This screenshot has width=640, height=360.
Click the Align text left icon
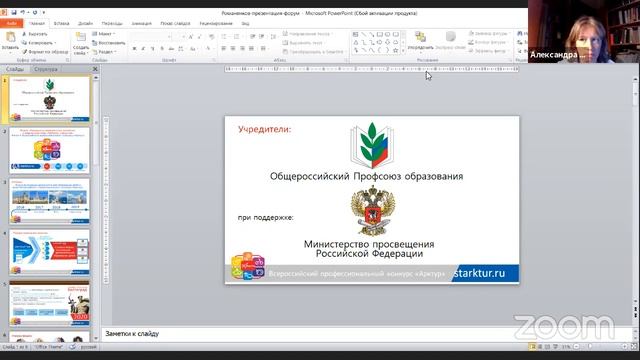tap(224, 49)
